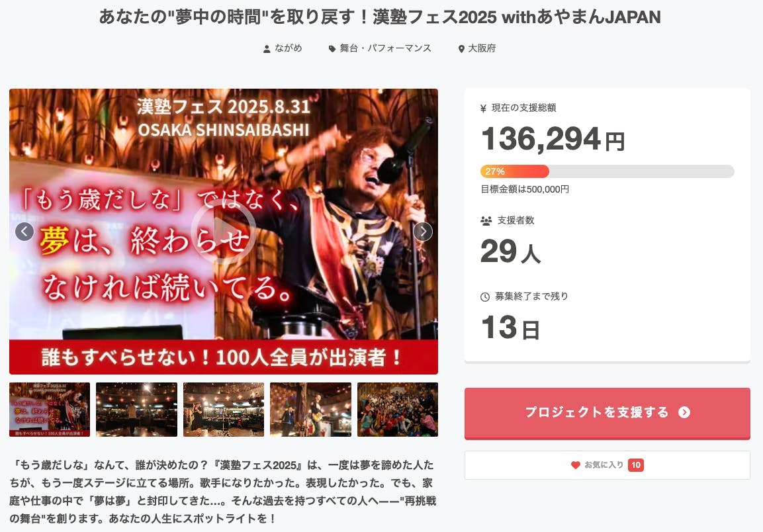Click the location pin beside 大阪府
763x532 pixels.
tap(461, 49)
